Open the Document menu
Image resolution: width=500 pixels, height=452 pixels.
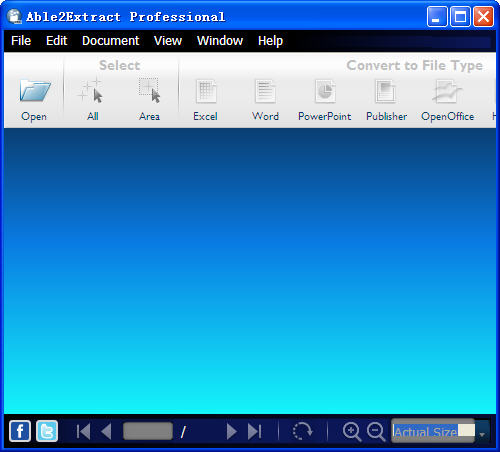coord(111,41)
